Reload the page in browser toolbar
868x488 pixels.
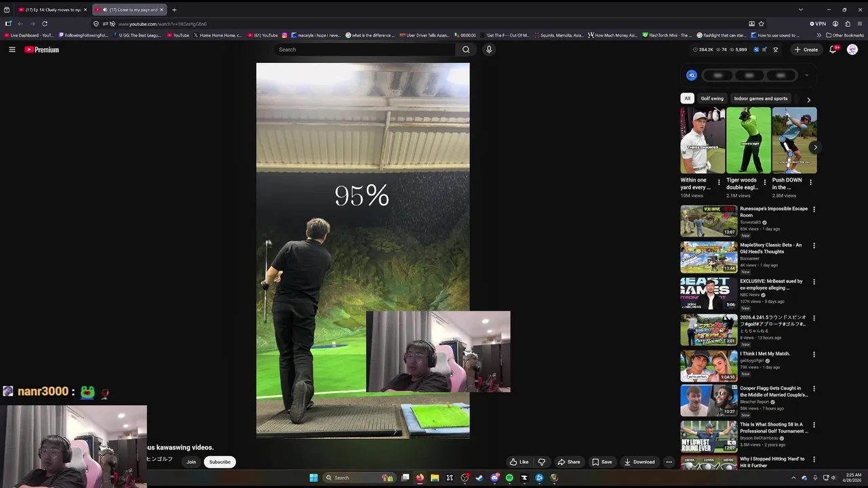45,24
